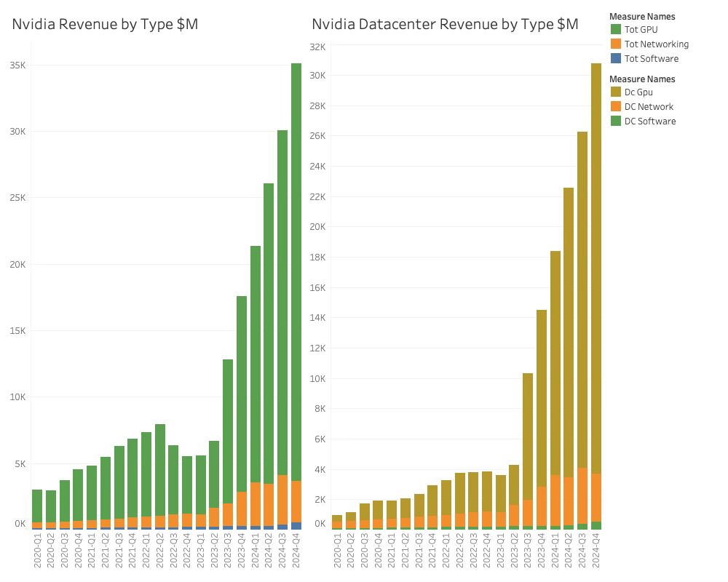Select the 'Tot GPU' legend label
728x582 pixels.
click(x=641, y=29)
